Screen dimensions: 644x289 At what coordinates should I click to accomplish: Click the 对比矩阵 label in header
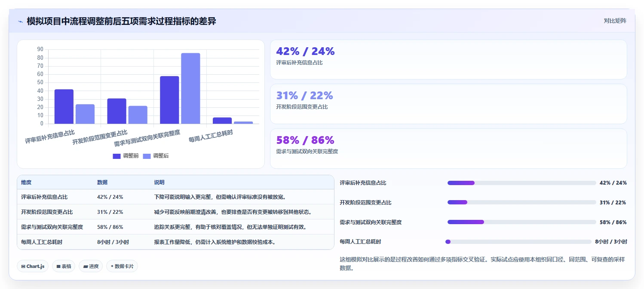tap(615, 21)
